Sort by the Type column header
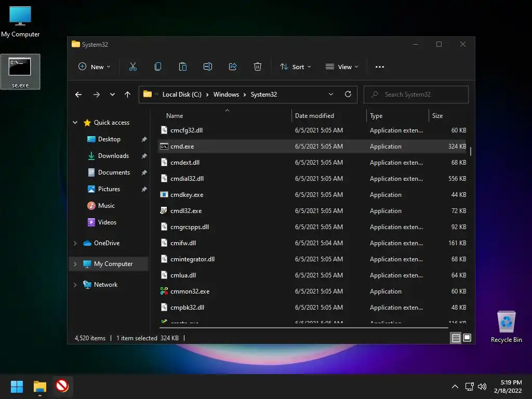This screenshot has height=399, width=532. (376, 116)
